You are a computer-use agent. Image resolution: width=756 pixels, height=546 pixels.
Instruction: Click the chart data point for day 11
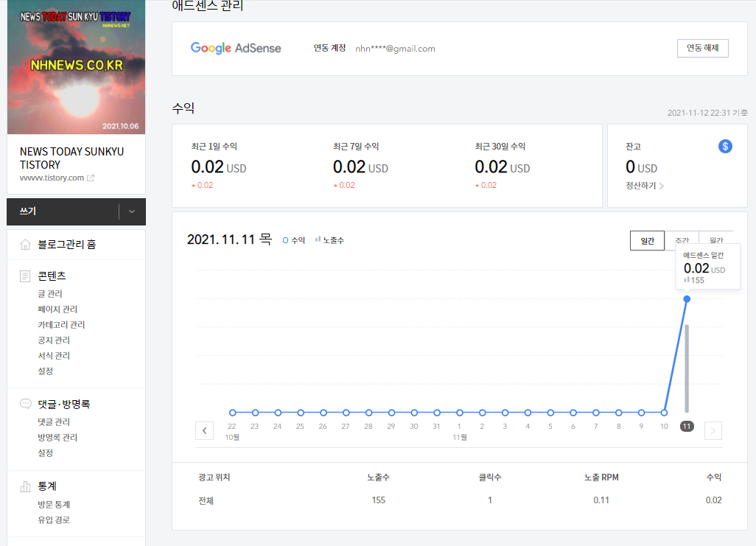pos(687,299)
